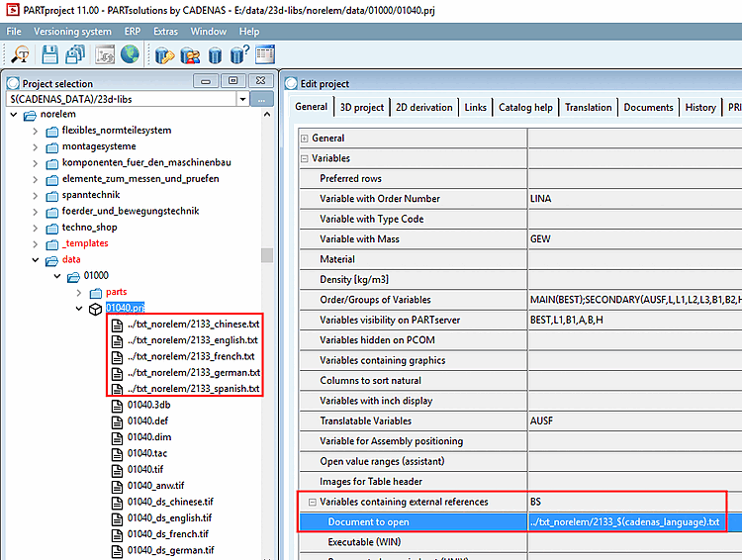Switch to the Documents tab

tap(648, 108)
